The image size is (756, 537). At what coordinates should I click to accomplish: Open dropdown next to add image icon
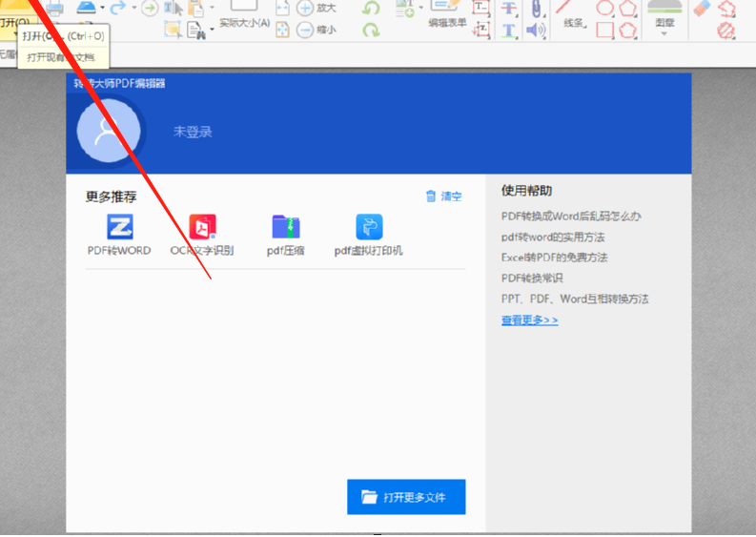click(x=421, y=8)
